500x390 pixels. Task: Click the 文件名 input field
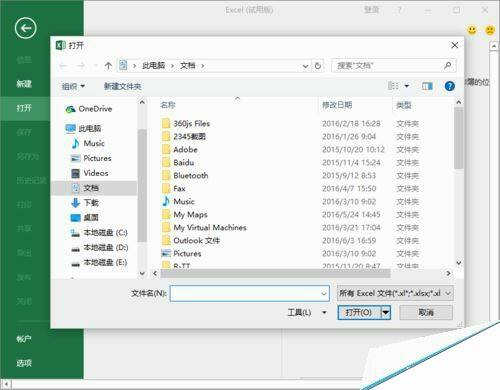point(250,294)
